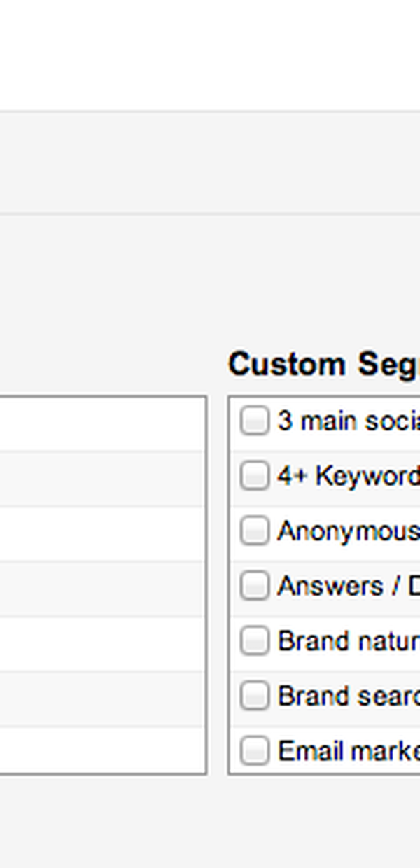Image resolution: width=420 pixels, height=868 pixels.
Task: Select the empty list row beside '3 main socia'
Action: tap(102, 424)
